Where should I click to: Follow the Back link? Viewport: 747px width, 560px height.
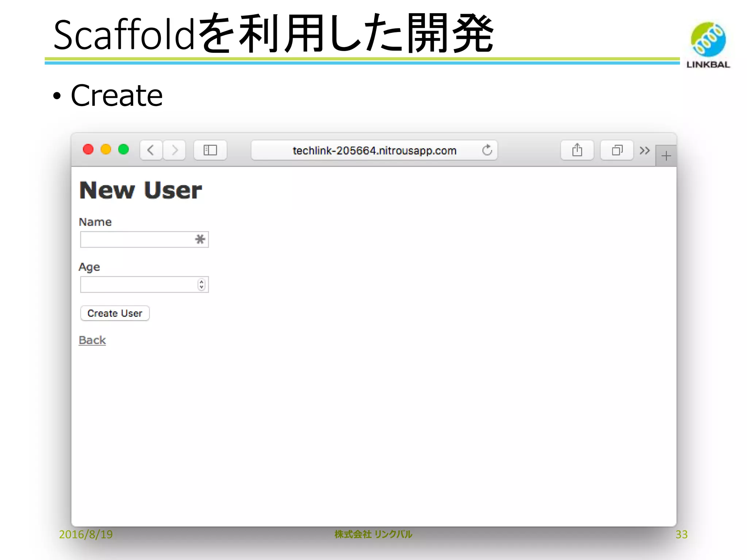92,340
